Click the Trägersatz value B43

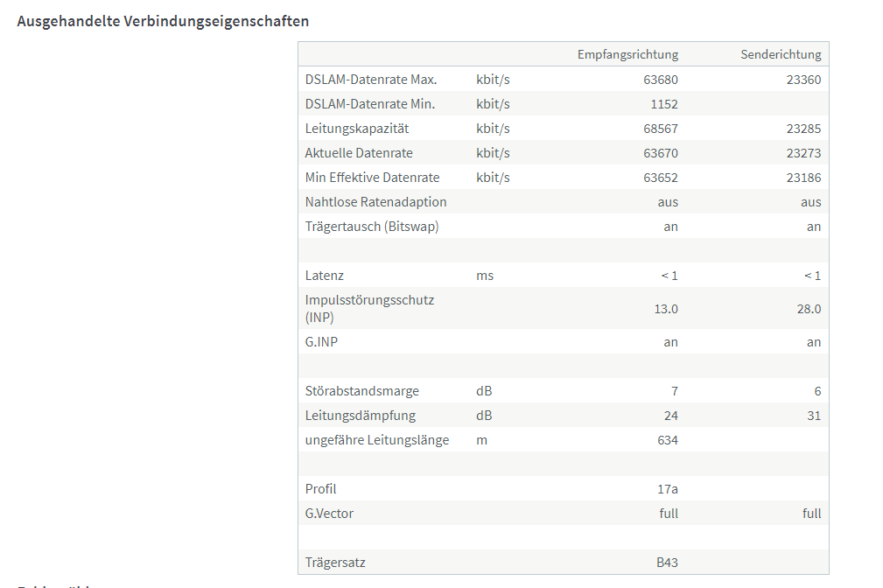[x=667, y=563]
